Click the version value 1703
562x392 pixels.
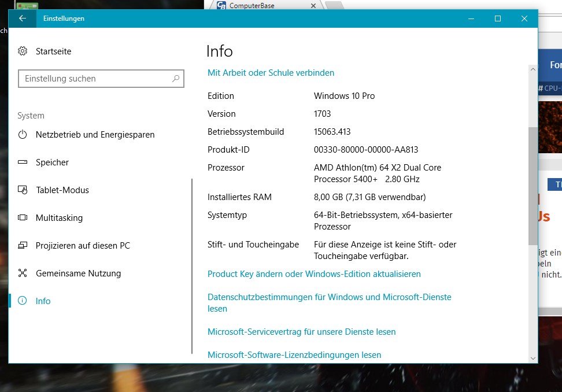322,114
